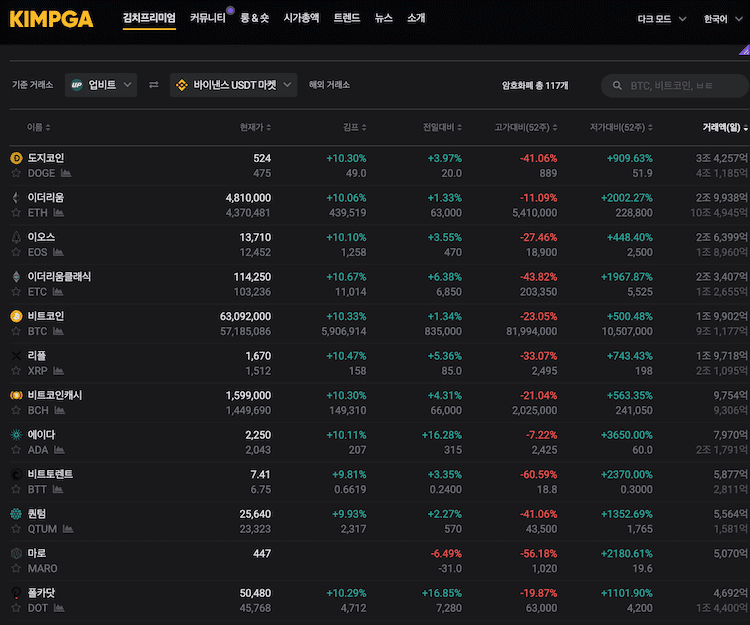The height and width of the screenshot is (625, 750).
Task: Switch to the 트렌드 tab
Action: point(347,18)
